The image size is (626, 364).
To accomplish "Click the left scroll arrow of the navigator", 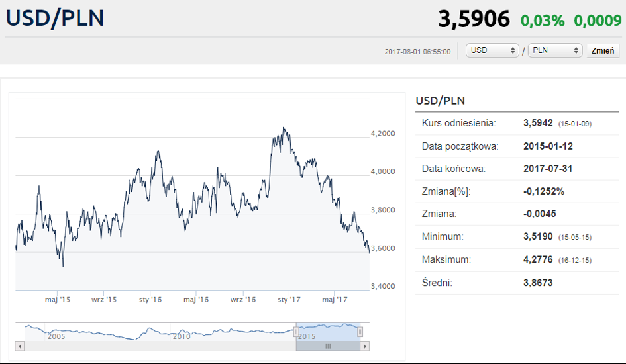I will [x=20, y=346].
